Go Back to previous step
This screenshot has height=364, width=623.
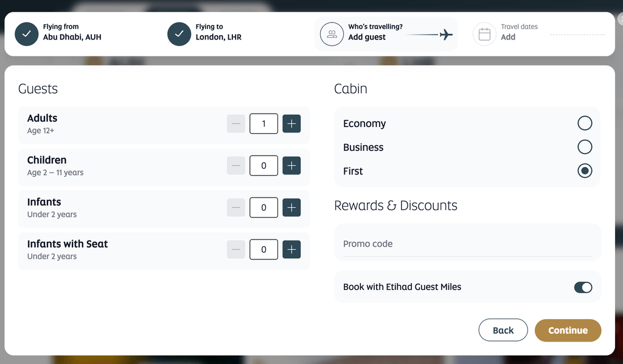click(503, 330)
